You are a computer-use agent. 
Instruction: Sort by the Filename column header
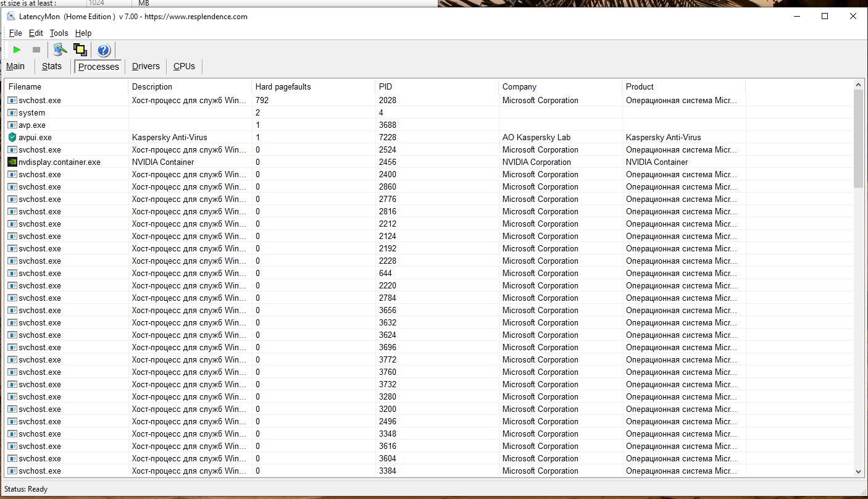pos(67,86)
